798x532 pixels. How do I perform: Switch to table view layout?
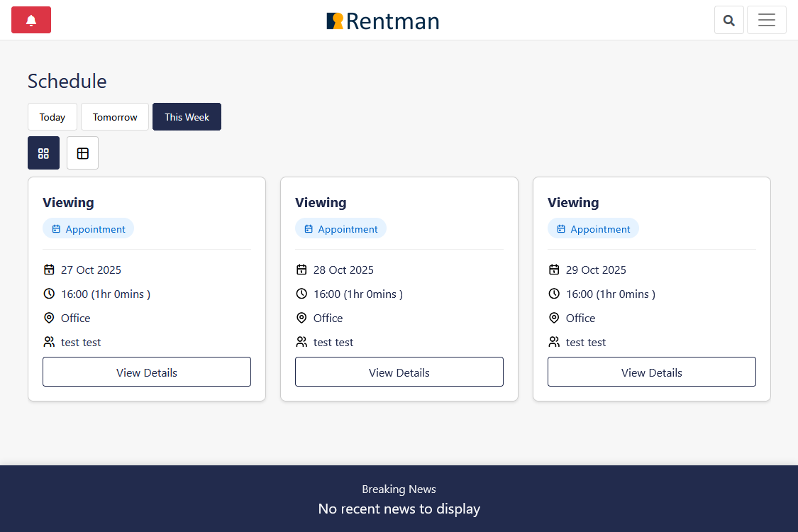point(82,153)
